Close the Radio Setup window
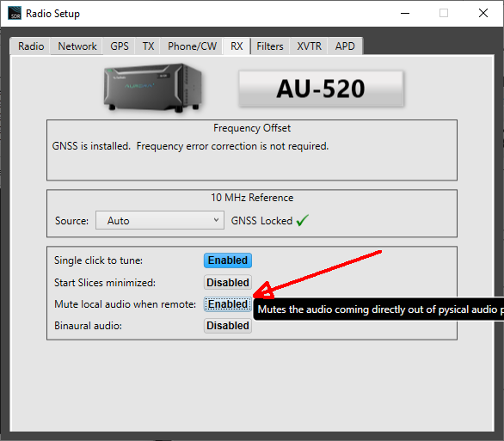This screenshot has width=504, height=441. click(x=483, y=13)
